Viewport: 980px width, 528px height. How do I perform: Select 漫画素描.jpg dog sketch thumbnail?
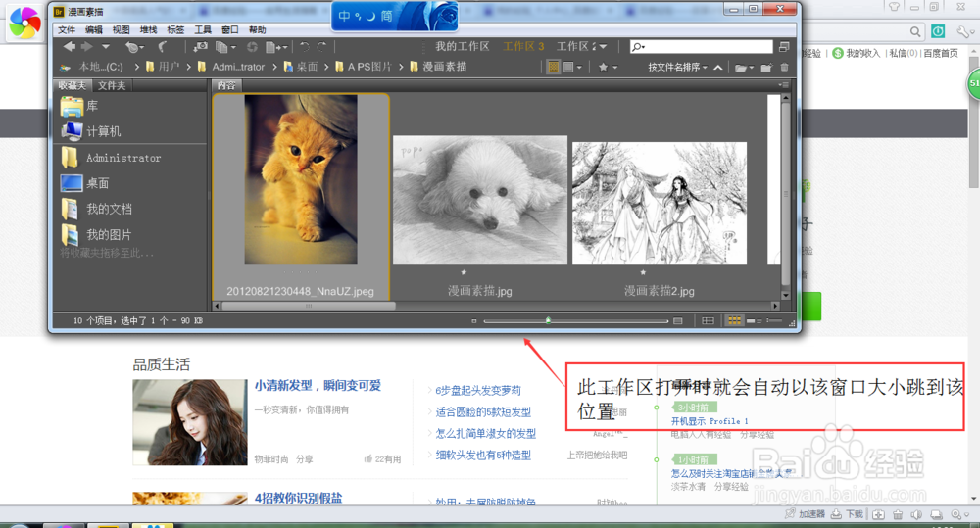480,200
